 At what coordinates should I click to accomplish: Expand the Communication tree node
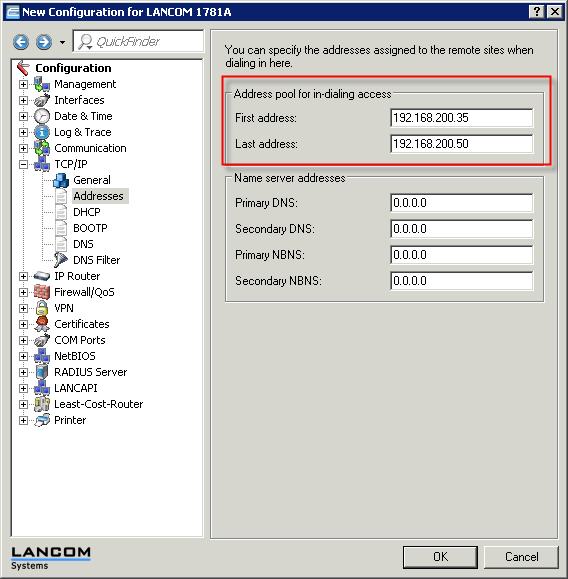23,148
